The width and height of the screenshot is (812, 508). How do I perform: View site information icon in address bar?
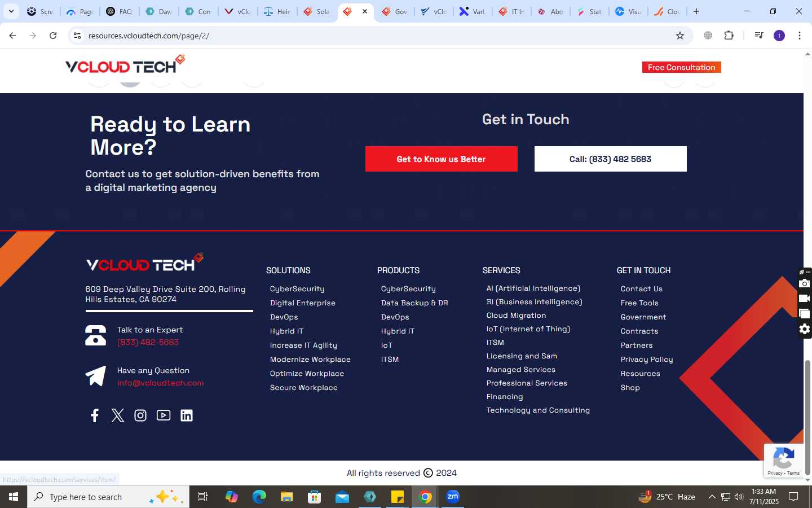coord(77,36)
